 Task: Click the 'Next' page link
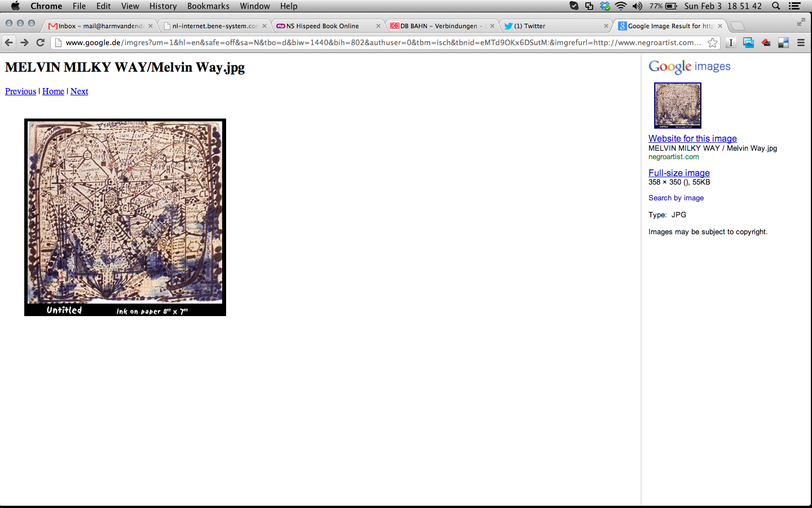pyautogui.click(x=79, y=91)
